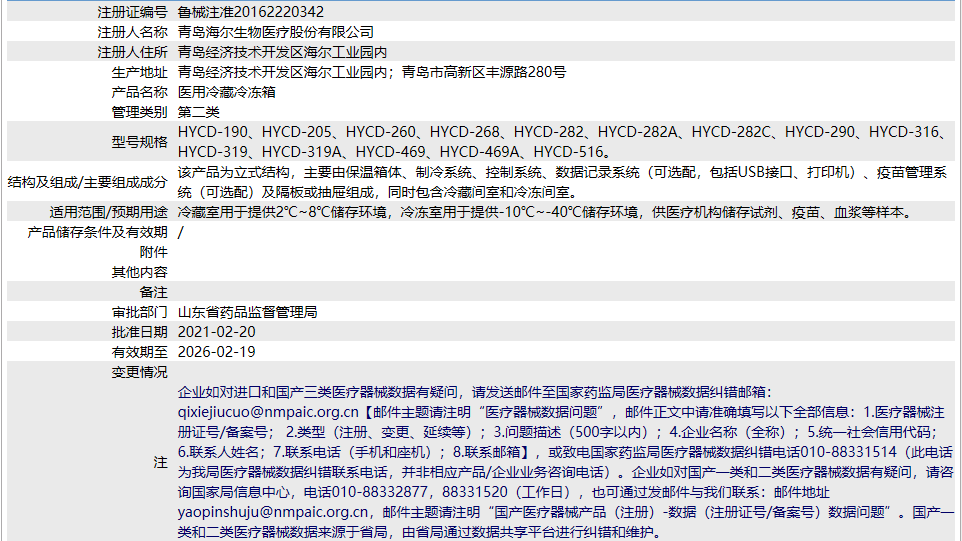Screen dimensions: 962x541
Task: Click the 审批部门 label
Action: coord(139,312)
